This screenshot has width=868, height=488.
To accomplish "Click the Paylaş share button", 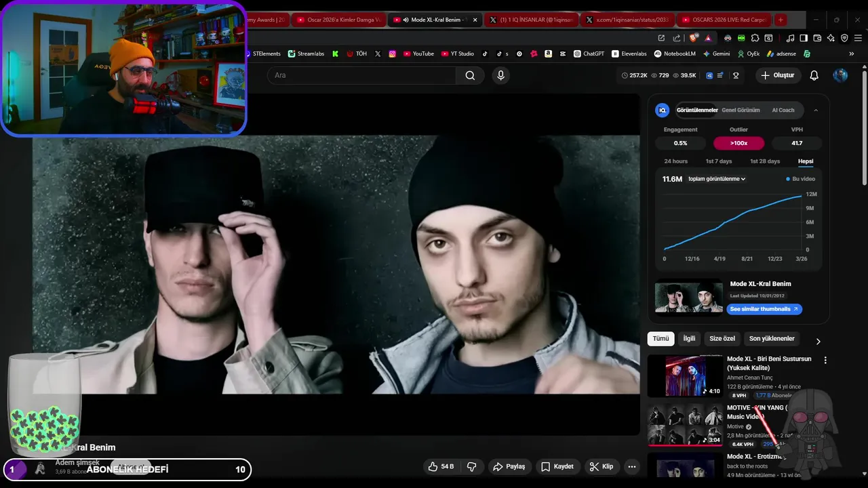I will coord(509,466).
